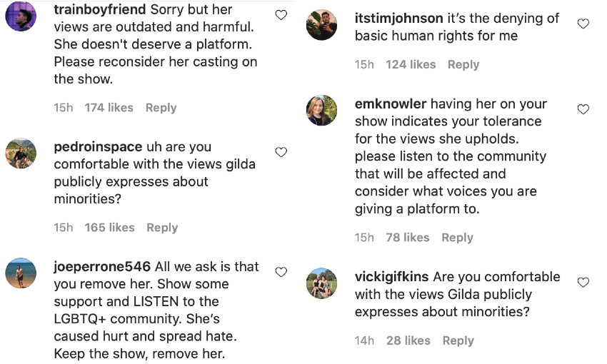Screen dimensions: 607x364
Task: Reply to emknowler's comment
Action: click(457, 238)
